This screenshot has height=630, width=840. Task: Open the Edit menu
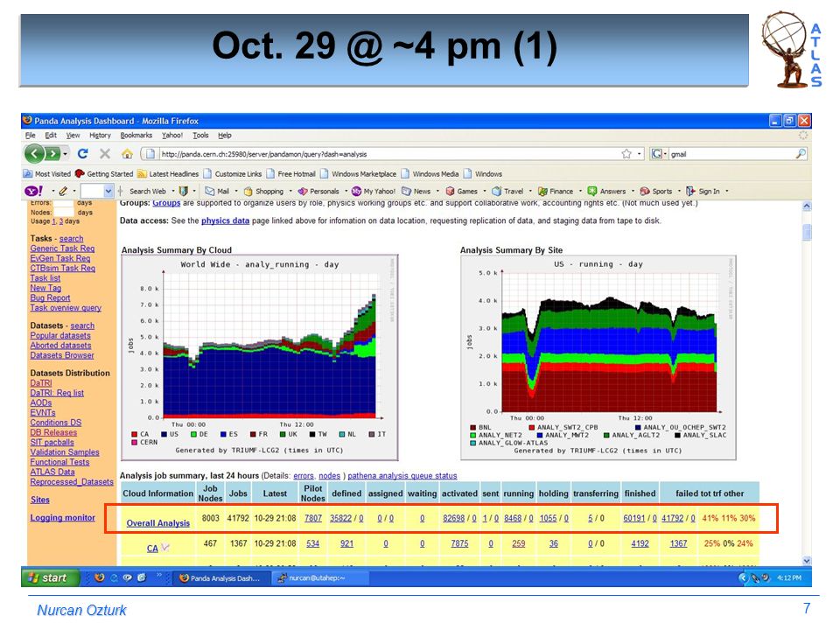pyautogui.click(x=51, y=136)
